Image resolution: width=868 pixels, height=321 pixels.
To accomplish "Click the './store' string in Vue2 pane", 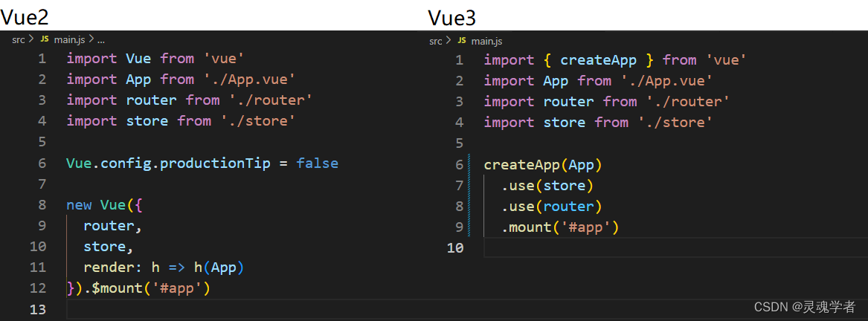I will click(x=259, y=120).
